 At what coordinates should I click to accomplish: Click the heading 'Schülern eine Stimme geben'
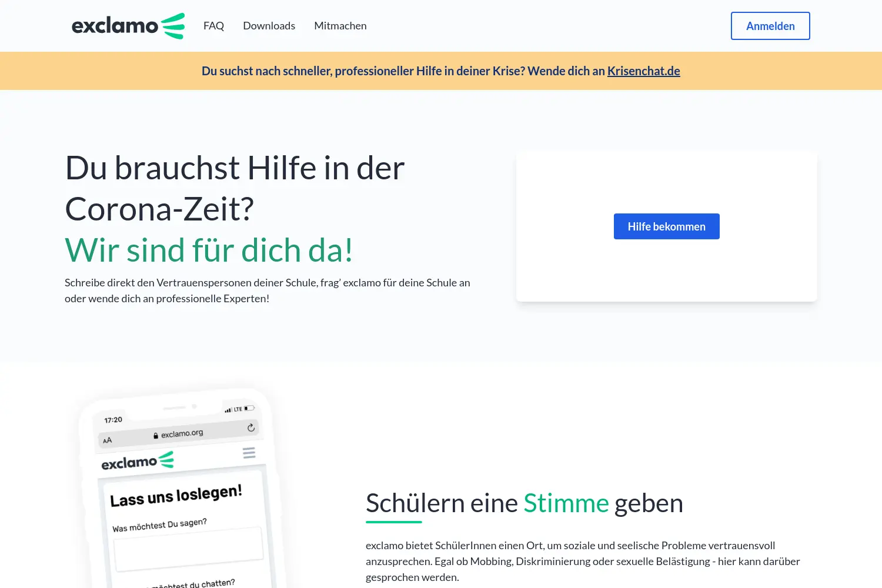[524, 503]
